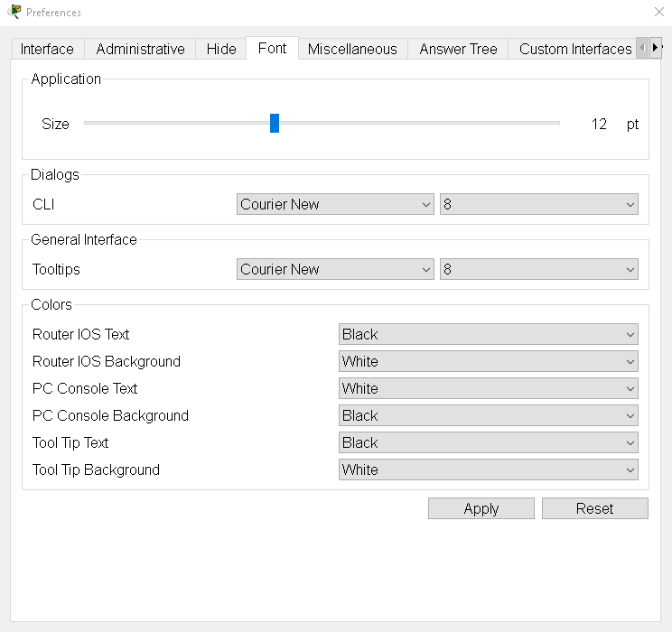The image size is (672, 632).
Task: Open the CLI font family dropdown
Action: click(336, 205)
